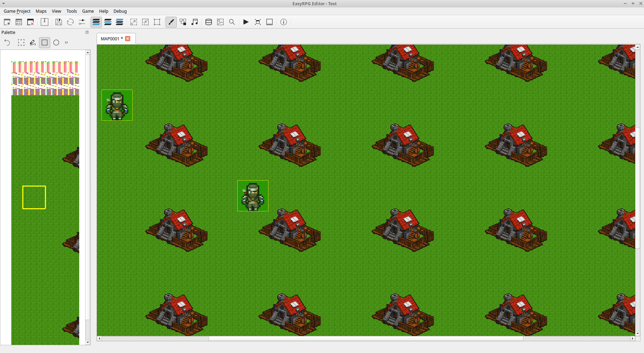Open the Game Project menu
The width and height of the screenshot is (644, 353).
tap(17, 11)
